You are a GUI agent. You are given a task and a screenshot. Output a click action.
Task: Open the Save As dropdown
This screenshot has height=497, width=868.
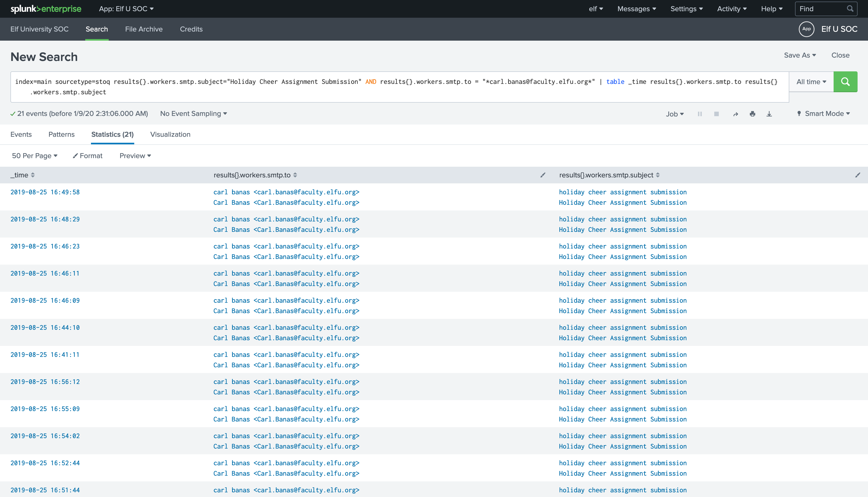pyautogui.click(x=800, y=55)
